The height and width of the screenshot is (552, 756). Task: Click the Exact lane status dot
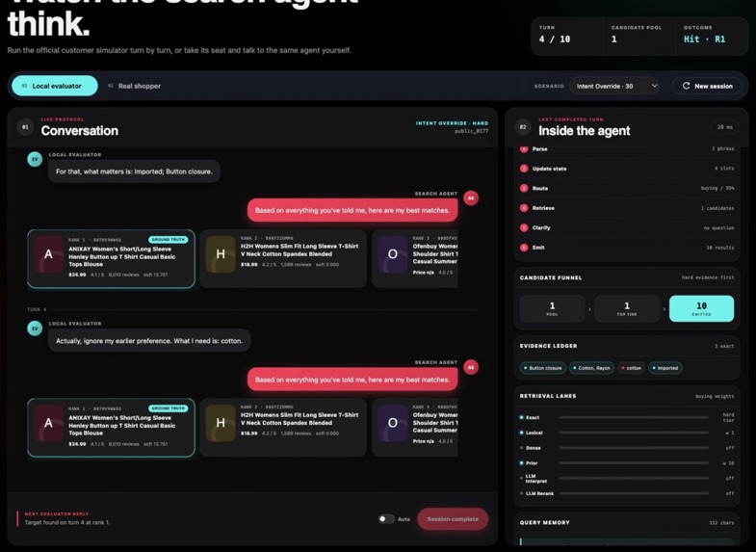click(x=522, y=417)
